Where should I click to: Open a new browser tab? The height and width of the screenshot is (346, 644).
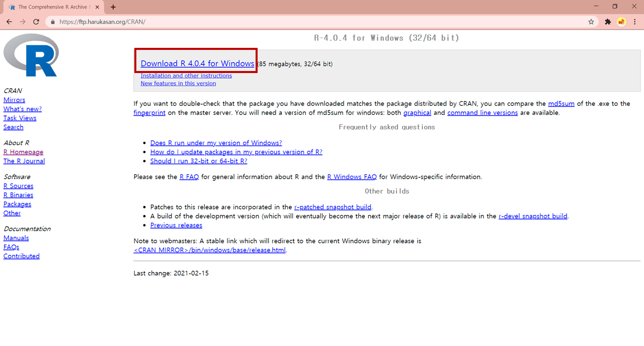pos(113,7)
